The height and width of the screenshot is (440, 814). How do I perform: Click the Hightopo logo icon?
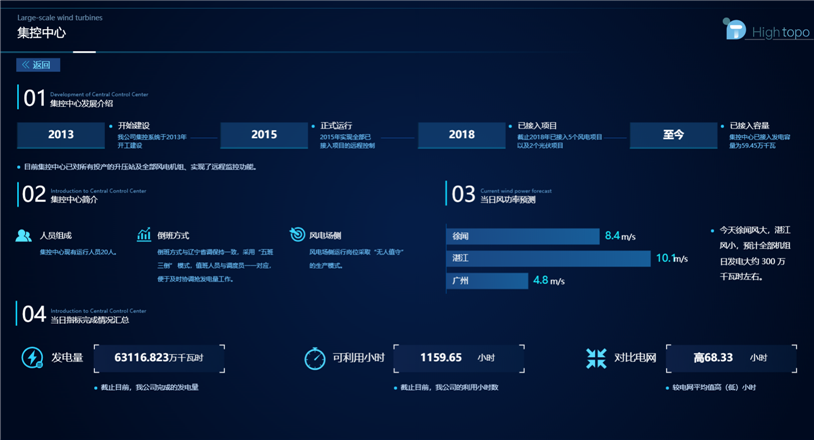(734, 29)
